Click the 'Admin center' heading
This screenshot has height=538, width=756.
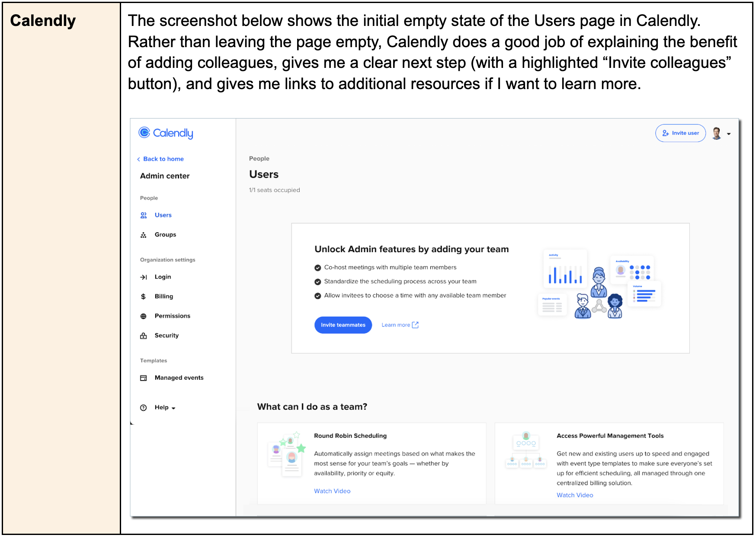[165, 176]
